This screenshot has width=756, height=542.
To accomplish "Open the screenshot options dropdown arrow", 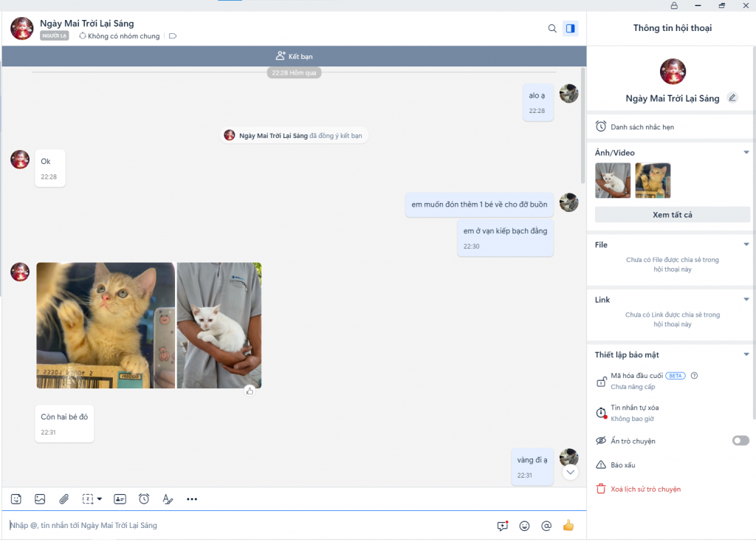I will pos(100,499).
